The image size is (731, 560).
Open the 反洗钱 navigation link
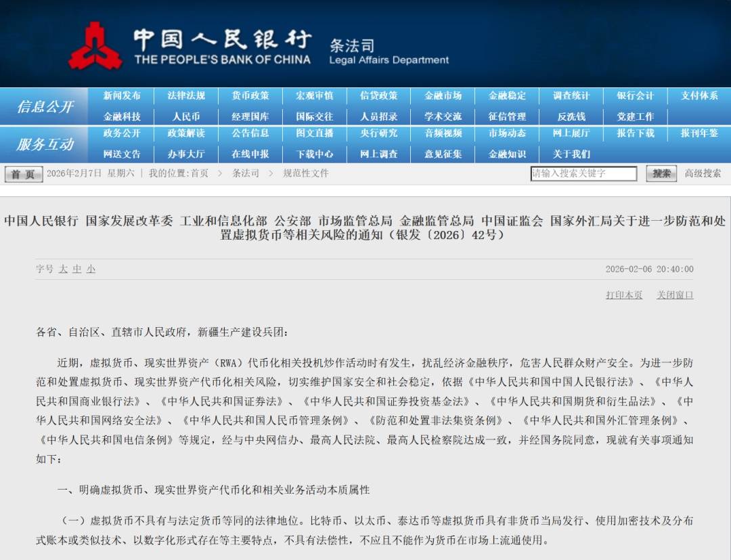(571, 116)
